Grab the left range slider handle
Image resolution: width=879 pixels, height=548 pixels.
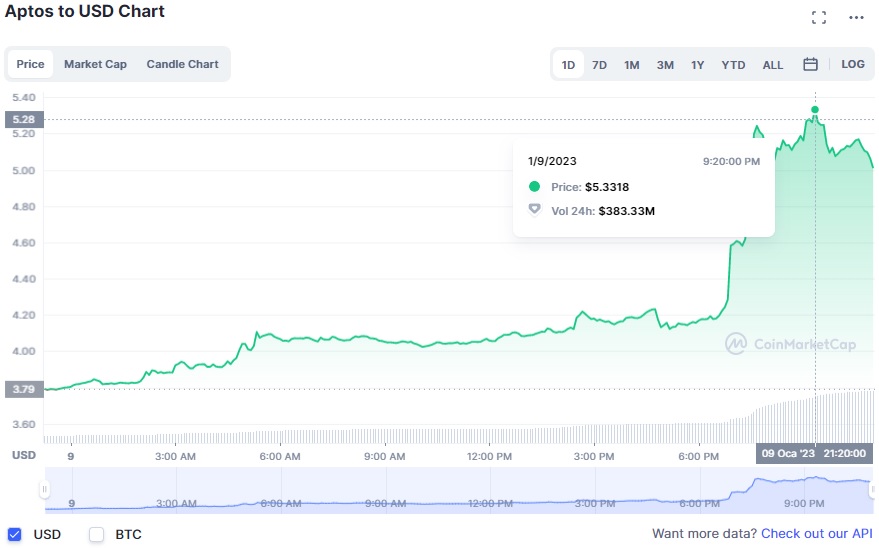pos(44,490)
